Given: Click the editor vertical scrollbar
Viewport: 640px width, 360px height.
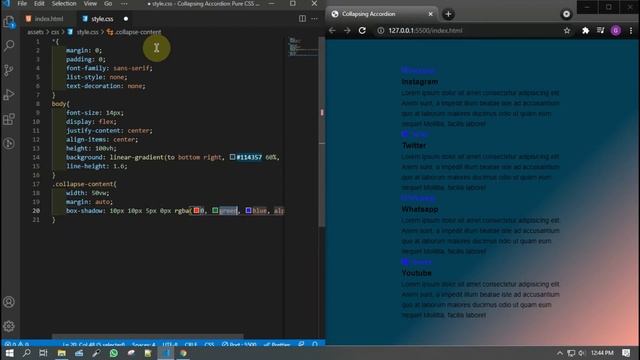Looking at the screenshot, I should click(322, 131).
